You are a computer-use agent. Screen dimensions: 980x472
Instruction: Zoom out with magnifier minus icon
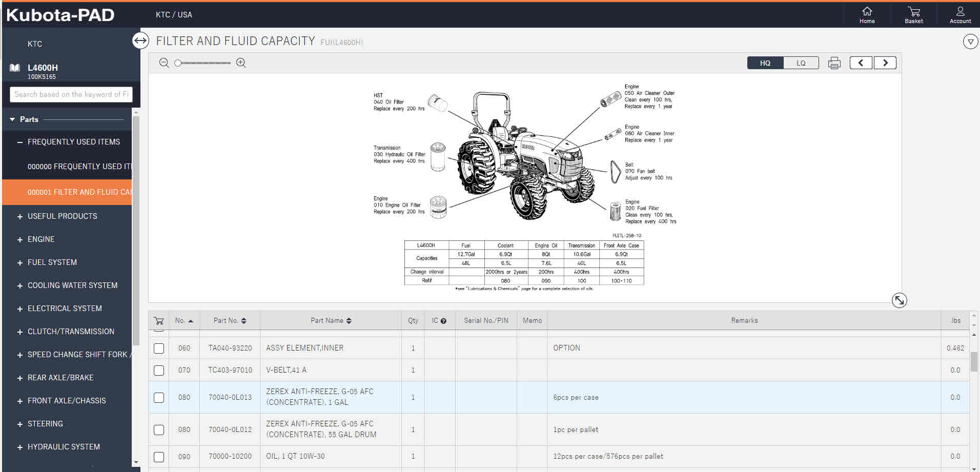point(164,63)
